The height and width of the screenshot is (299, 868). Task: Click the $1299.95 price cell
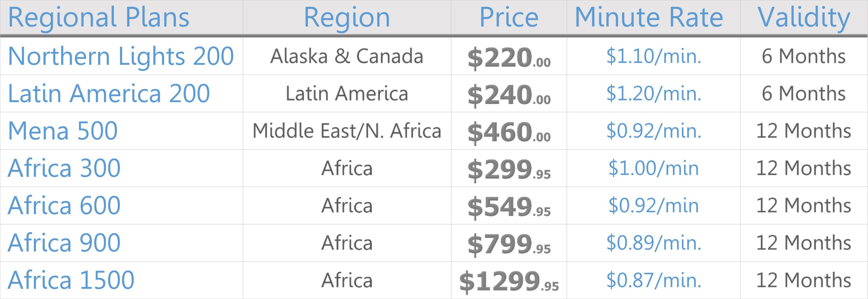pos(509,281)
